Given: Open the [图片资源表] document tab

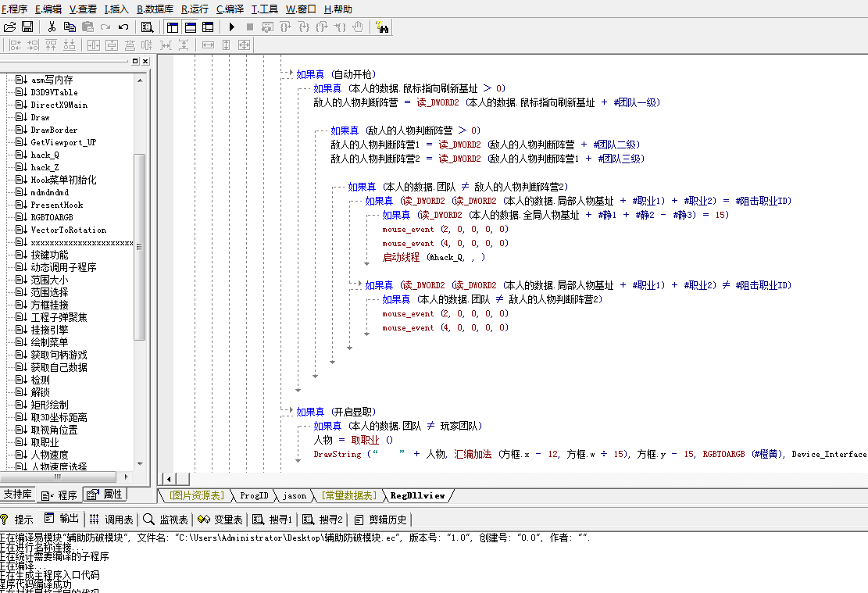Looking at the screenshot, I should tap(197, 495).
